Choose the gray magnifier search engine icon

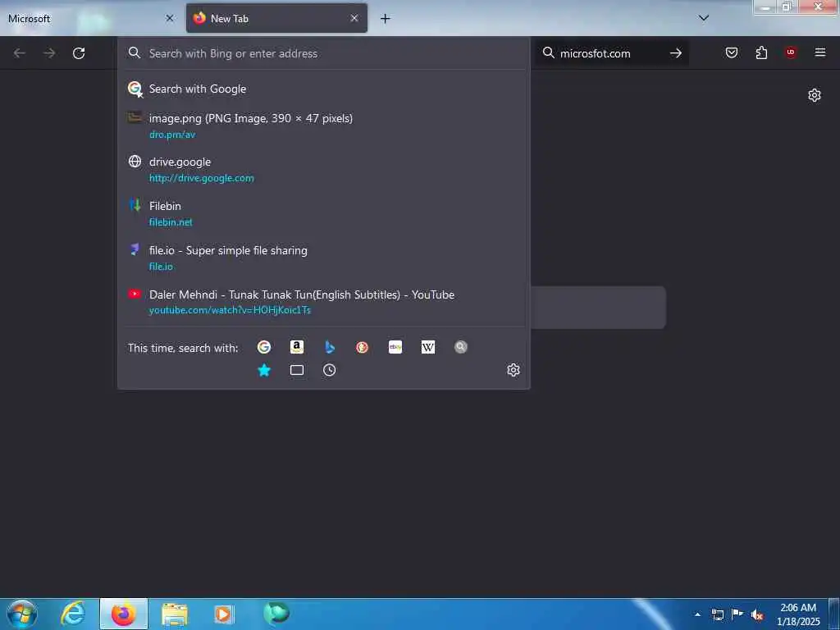point(461,347)
